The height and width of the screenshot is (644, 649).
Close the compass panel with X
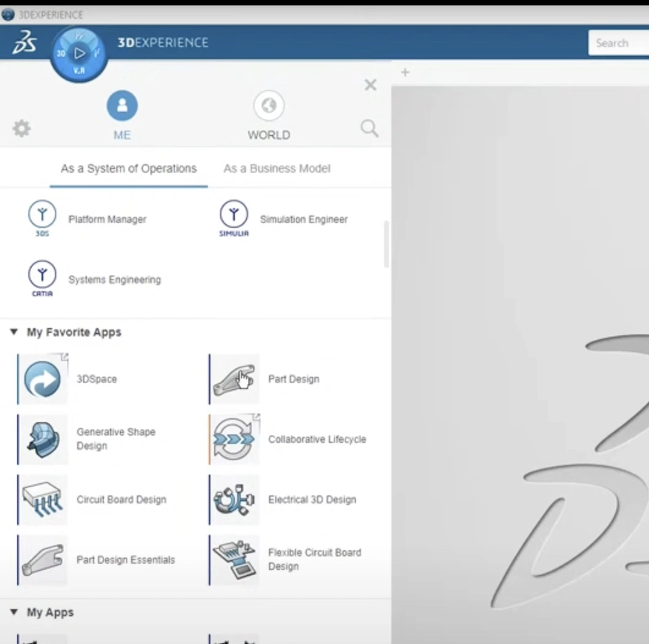[370, 84]
